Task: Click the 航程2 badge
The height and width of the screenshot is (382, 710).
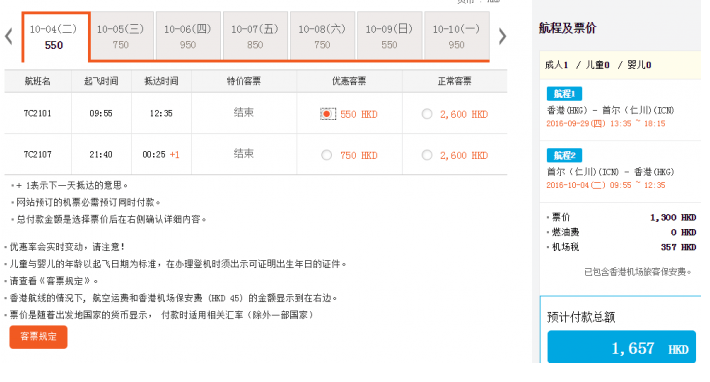Action: pyautogui.click(x=564, y=155)
